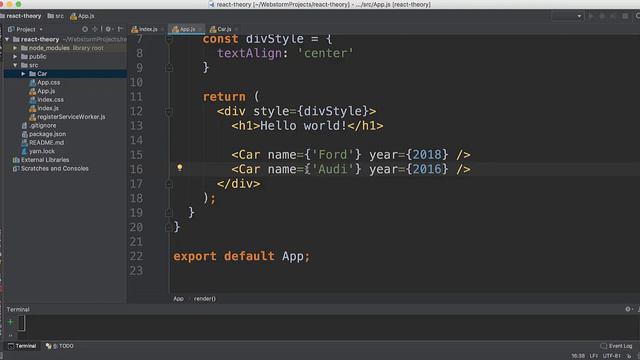Click the UTF-8 encoding in status bar
640x360 pixels.
coord(612,356)
